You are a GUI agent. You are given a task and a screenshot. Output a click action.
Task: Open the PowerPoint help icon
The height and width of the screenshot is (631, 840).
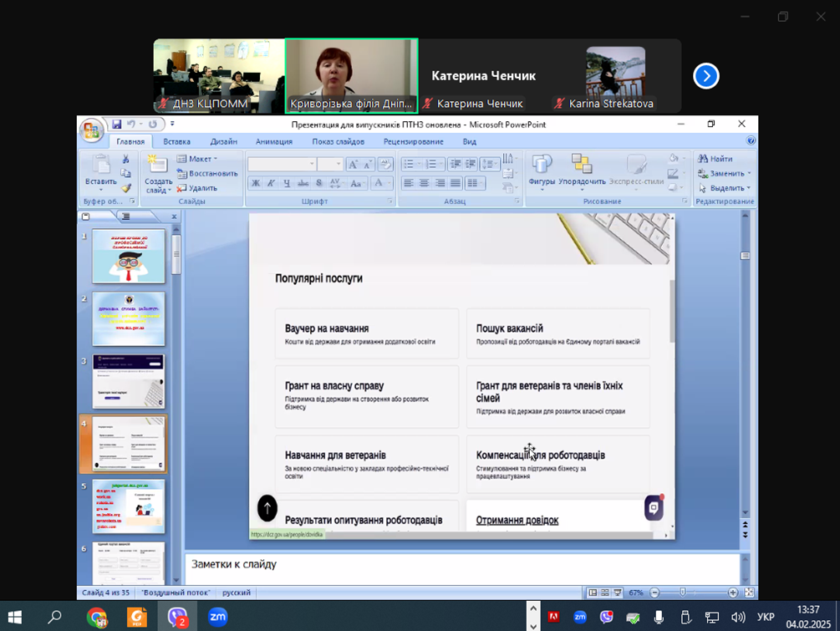pos(751,141)
